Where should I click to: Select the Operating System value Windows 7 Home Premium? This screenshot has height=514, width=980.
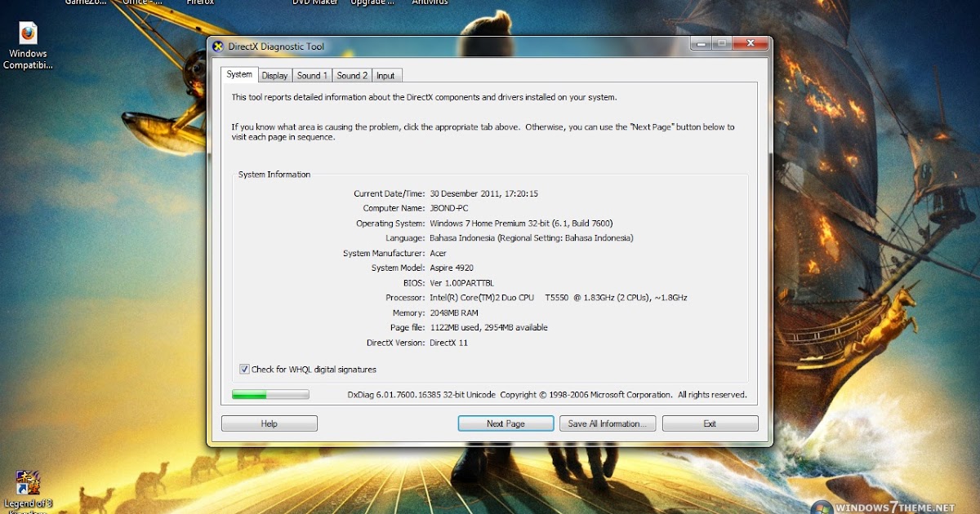click(521, 224)
